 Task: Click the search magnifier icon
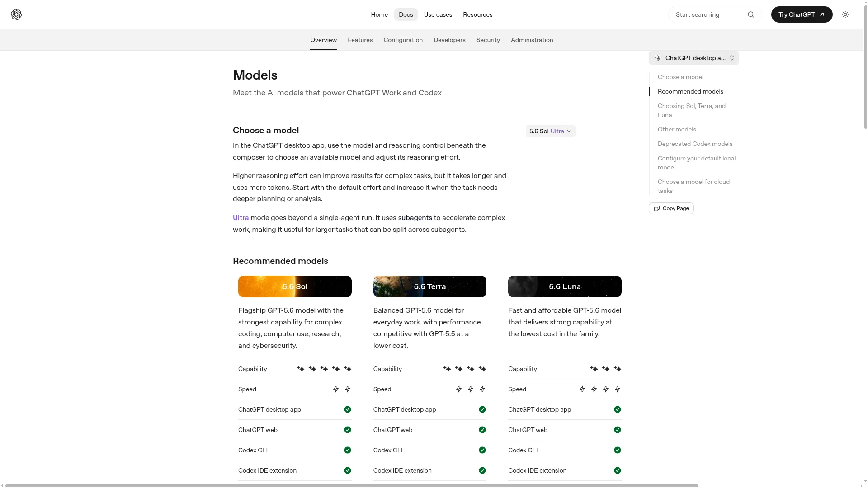(751, 14)
